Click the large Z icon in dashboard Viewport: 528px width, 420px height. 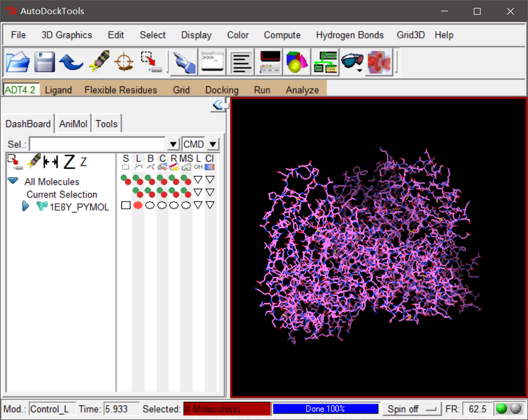point(69,162)
